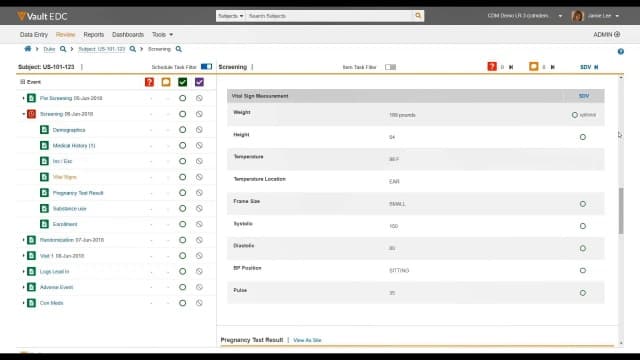This screenshot has height=360, width=640.
Task: Click the magnifier icon next to Screening breadcrumb
Action: click(178, 49)
